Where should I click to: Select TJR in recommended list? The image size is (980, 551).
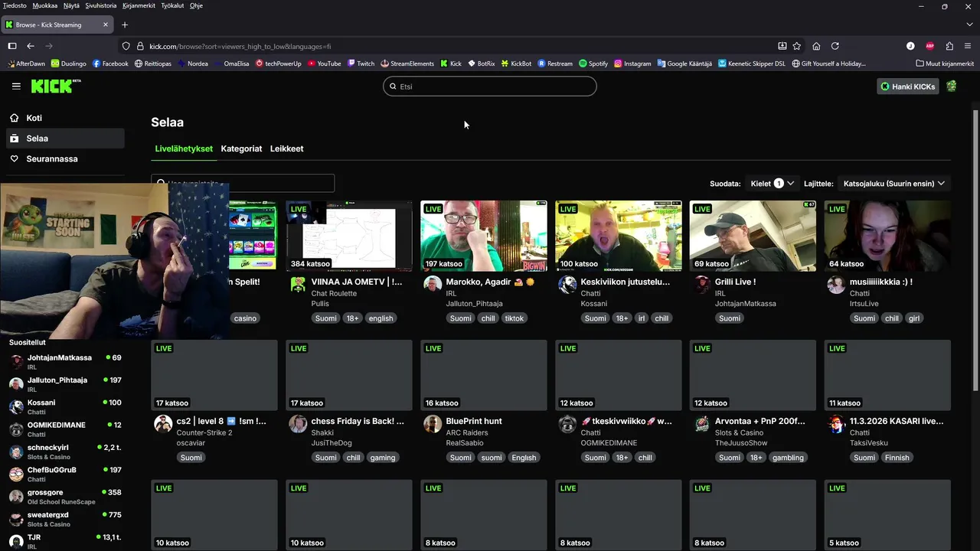click(x=65, y=541)
